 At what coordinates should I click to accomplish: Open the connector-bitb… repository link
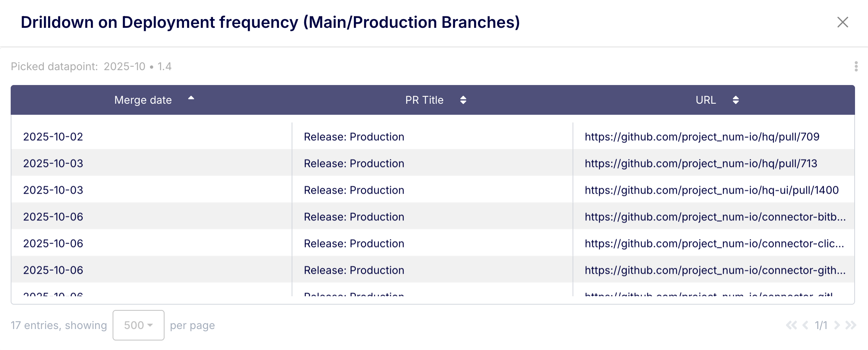(715, 217)
